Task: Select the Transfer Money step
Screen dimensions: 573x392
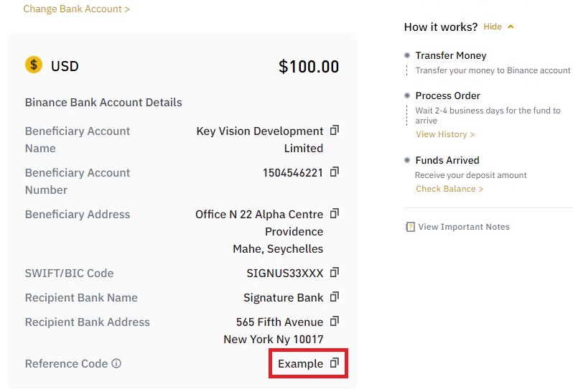Action: pyautogui.click(x=451, y=55)
